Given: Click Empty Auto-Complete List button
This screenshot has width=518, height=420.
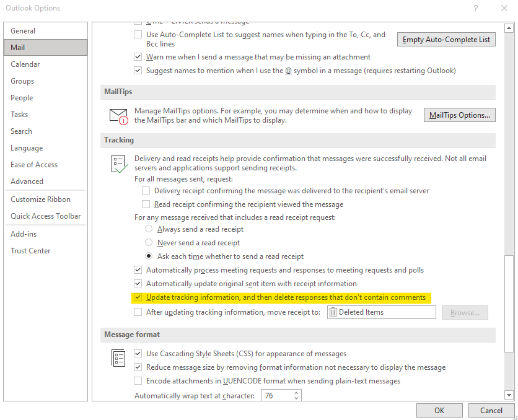Looking at the screenshot, I should [x=446, y=40].
